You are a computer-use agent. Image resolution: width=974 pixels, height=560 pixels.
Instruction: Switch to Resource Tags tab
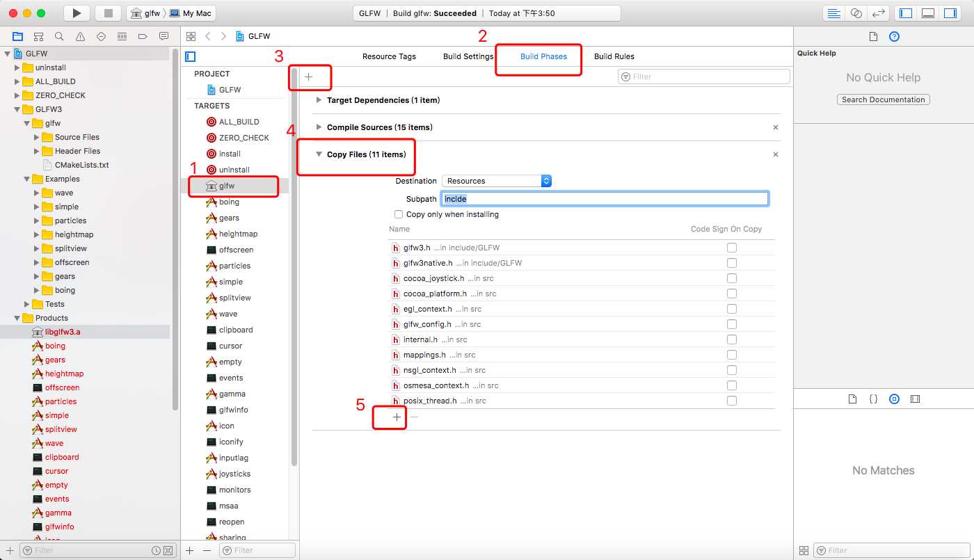[x=389, y=56]
